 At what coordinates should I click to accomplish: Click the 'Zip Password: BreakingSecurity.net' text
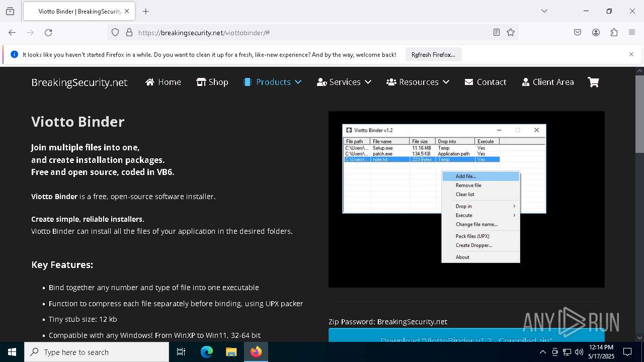pos(388,322)
